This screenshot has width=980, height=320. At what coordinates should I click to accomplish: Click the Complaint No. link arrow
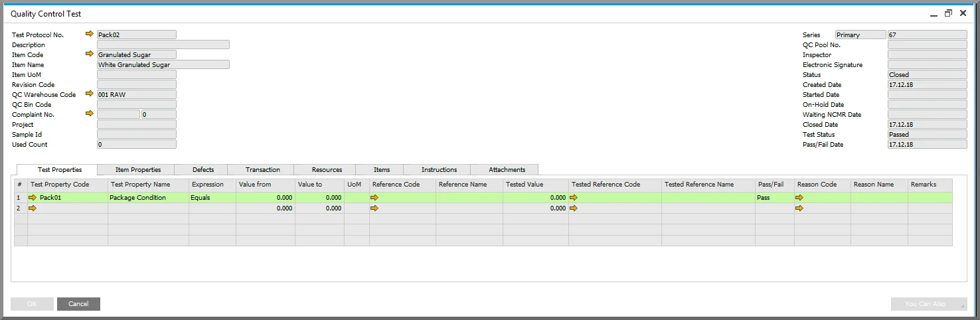click(x=90, y=114)
